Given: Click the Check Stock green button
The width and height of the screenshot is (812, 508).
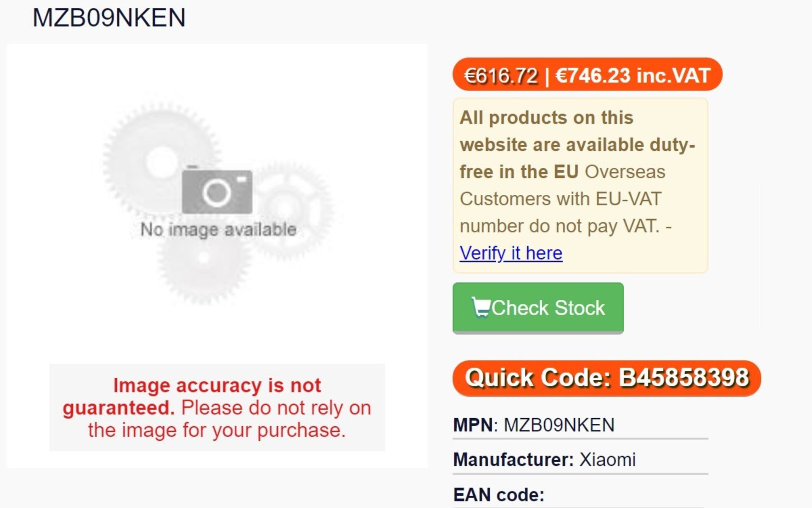Looking at the screenshot, I should point(538,308).
